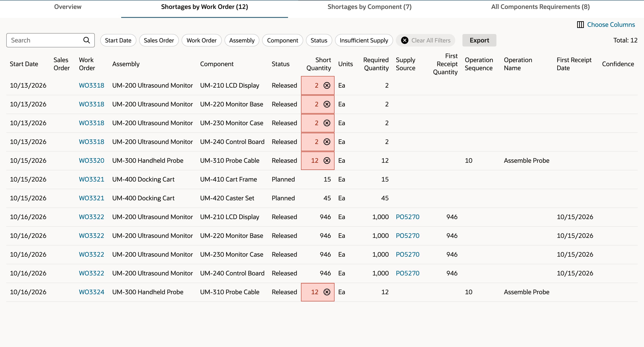644x347 pixels.
Task: Open PO5270 supply source for UM-220 Monitor Base
Action: click(407, 235)
